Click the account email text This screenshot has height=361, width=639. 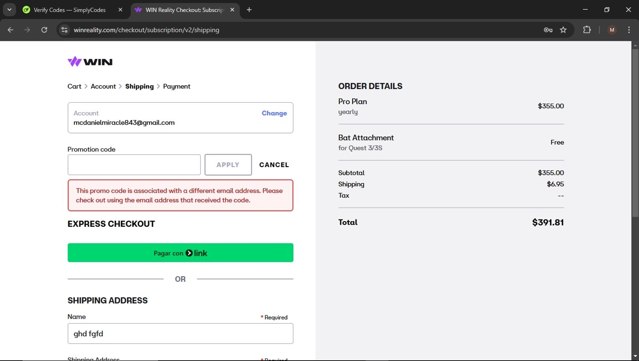pyautogui.click(x=124, y=123)
